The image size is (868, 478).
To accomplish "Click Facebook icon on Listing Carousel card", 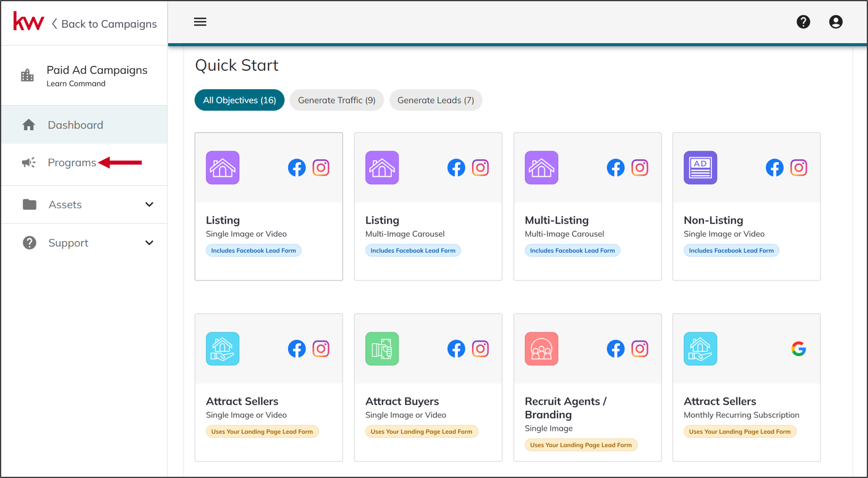I will (456, 168).
